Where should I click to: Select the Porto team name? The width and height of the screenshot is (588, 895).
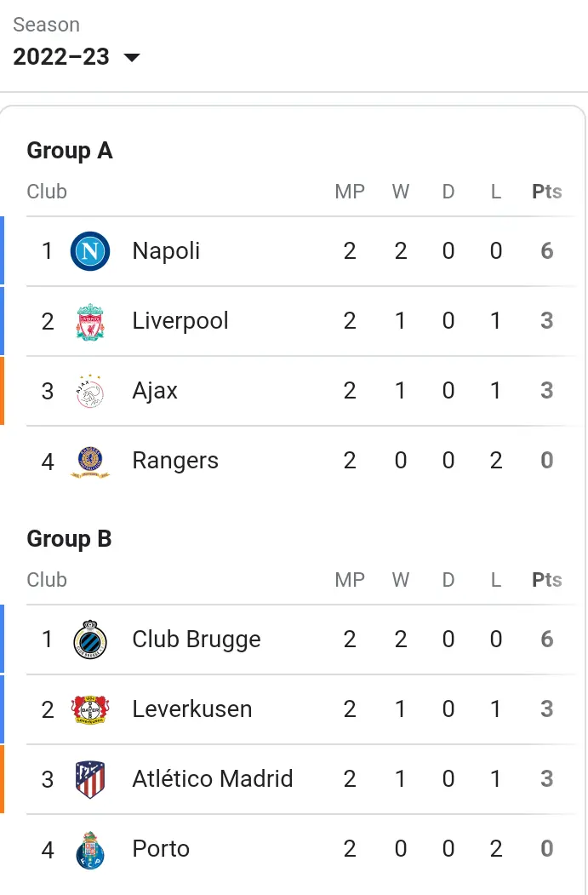coord(161,849)
